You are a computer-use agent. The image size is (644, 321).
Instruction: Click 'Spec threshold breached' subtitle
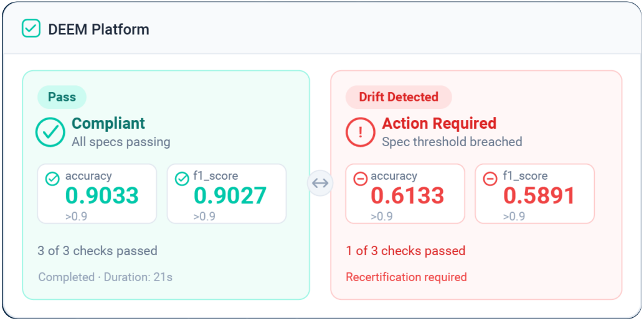452,142
